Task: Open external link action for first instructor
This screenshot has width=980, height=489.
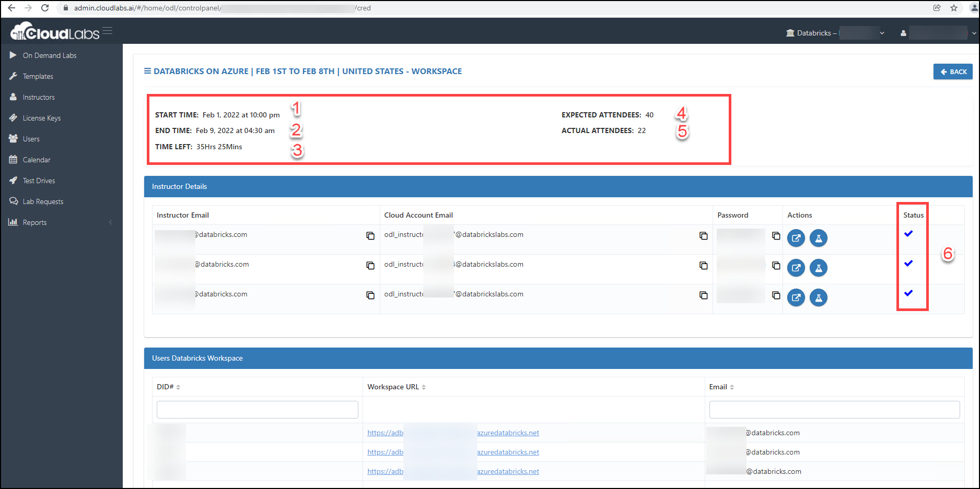Action: [x=796, y=238]
